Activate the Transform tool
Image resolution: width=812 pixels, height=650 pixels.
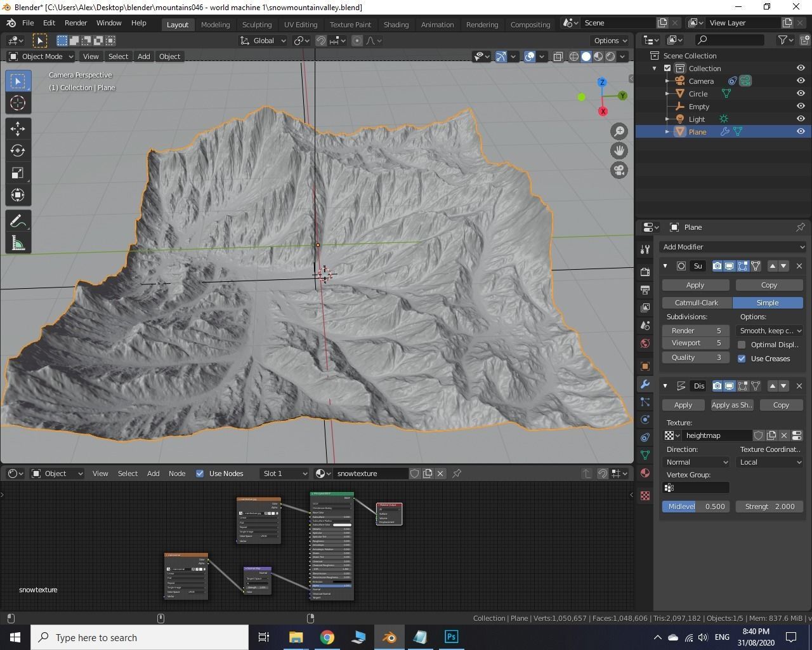[18, 195]
